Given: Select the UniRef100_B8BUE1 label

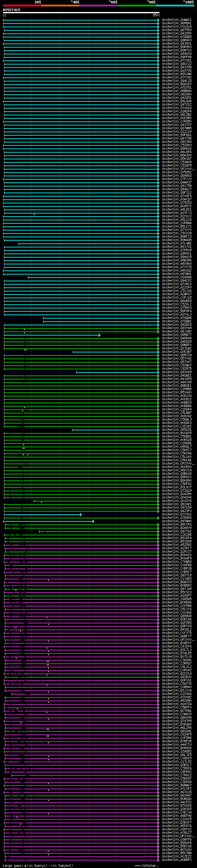Looking at the screenshot, I should click(176, 386).
